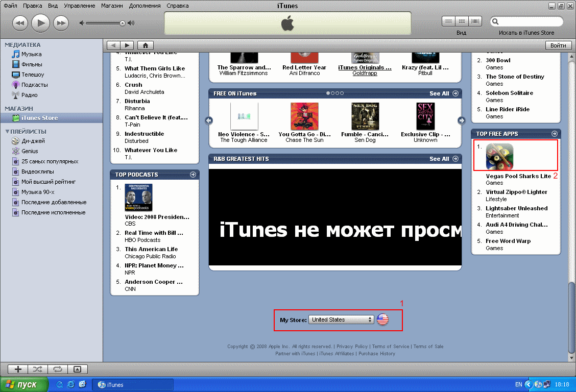Expand Top Free Apps arrow

coord(554,134)
